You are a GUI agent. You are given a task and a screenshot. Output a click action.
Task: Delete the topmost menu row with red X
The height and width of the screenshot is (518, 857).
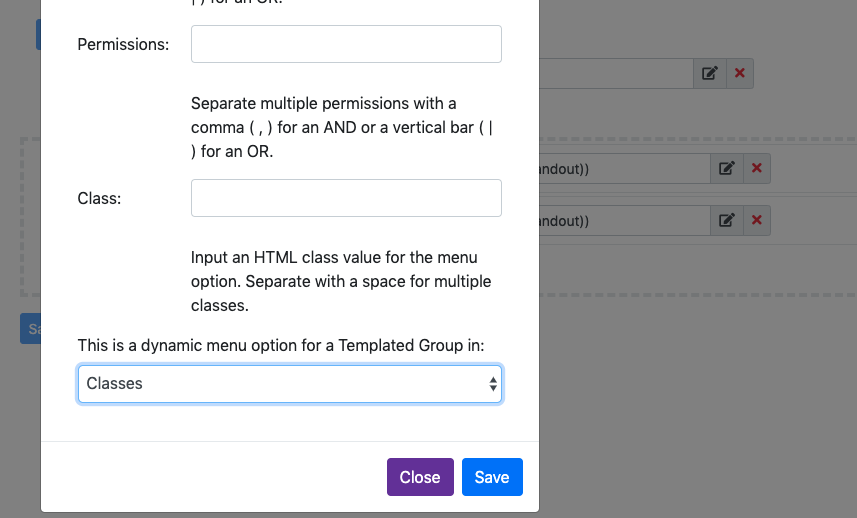click(739, 73)
